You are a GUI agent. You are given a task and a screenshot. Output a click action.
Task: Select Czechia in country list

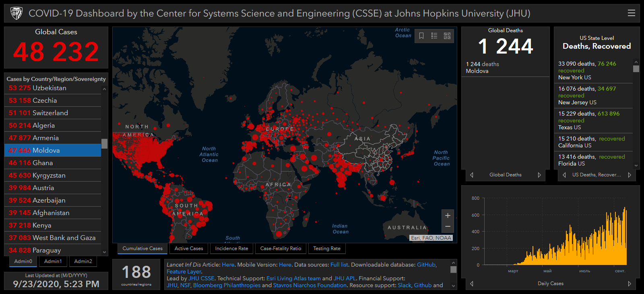53,100
